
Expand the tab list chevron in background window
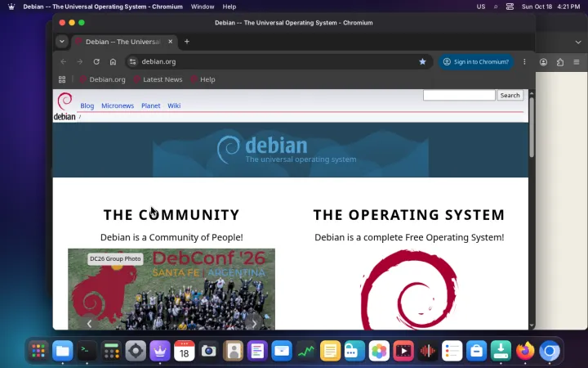point(578,42)
